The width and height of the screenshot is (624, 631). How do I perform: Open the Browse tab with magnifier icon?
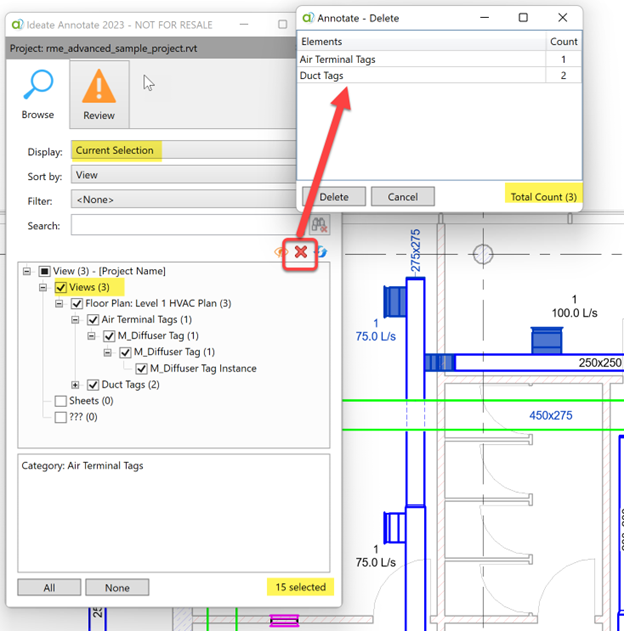[38, 95]
